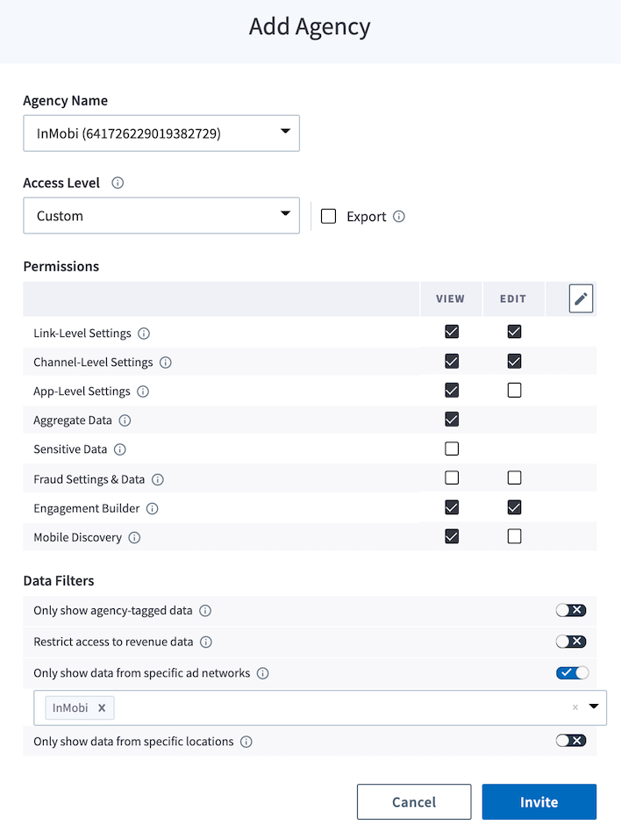
Task: Uncheck View for Engagement Builder
Action: [452, 506]
